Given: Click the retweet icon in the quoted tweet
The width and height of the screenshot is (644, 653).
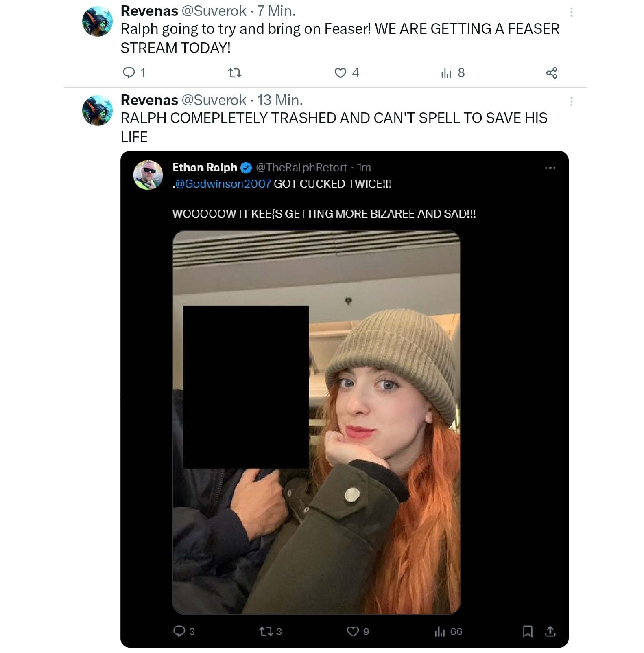Looking at the screenshot, I should (x=265, y=631).
